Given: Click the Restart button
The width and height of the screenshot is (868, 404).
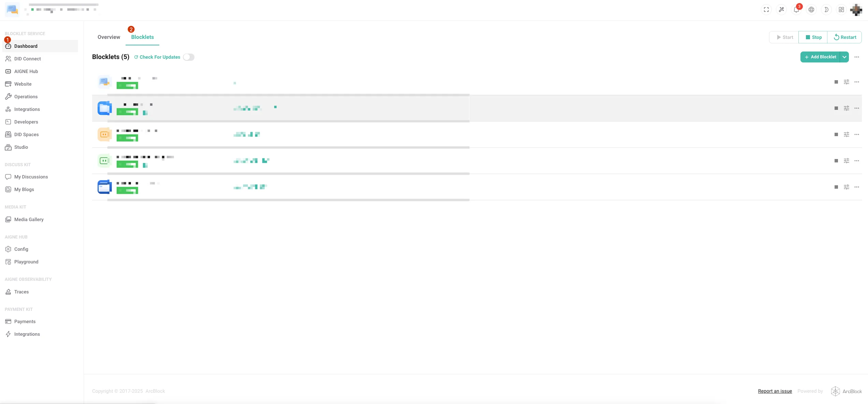Looking at the screenshot, I should (x=845, y=37).
